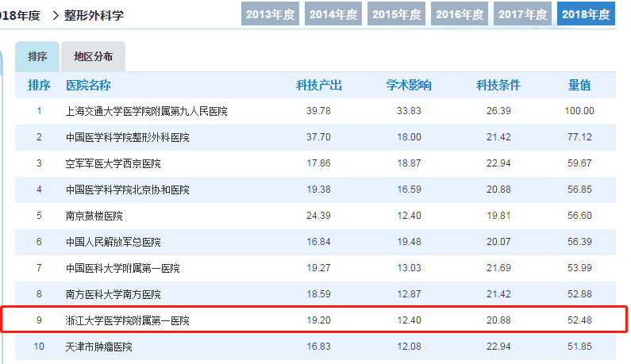The width and height of the screenshot is (631, 364).
Task: Click the 100.00 score value
Action: (x=579, y=111)
